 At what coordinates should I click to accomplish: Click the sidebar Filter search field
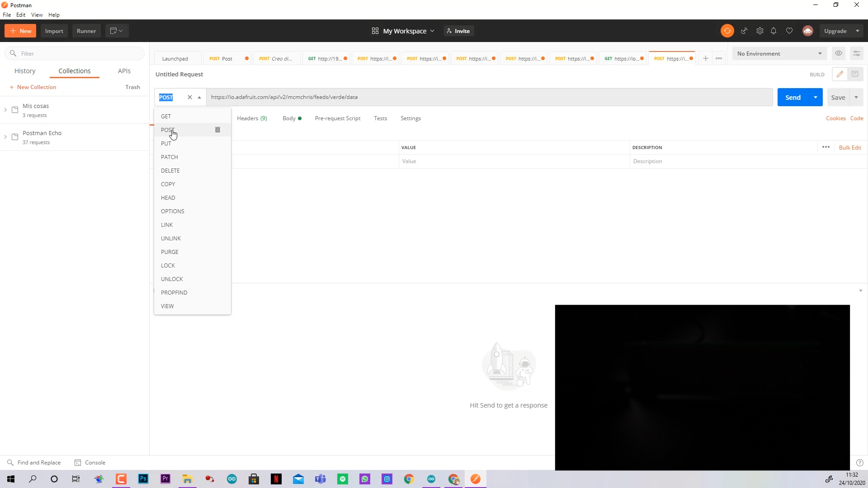pos(75,53)
